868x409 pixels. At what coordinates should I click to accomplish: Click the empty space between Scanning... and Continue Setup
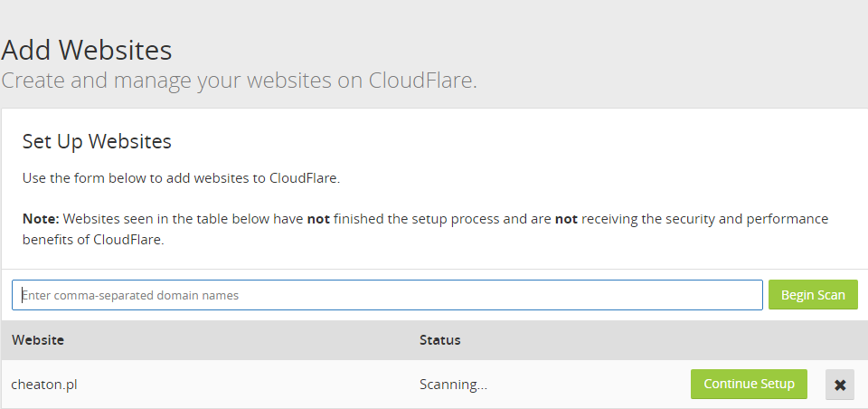pyautogui.click(x=588, y=384)
